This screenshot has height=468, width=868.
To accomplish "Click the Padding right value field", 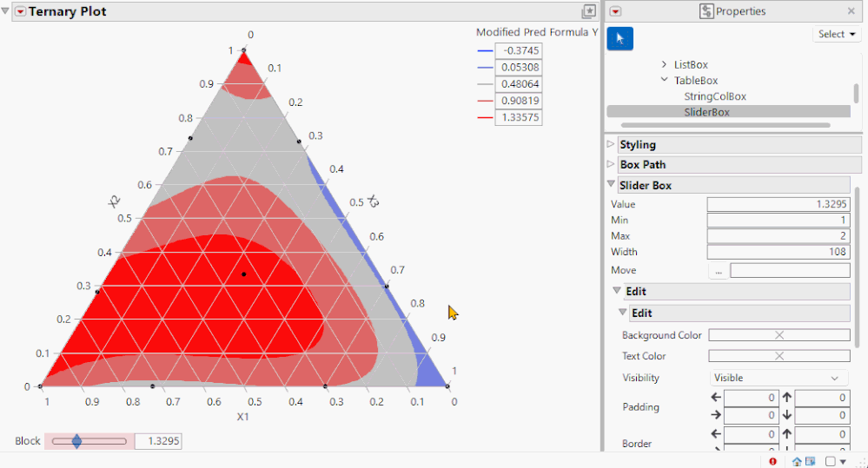I will pos(751,415).
